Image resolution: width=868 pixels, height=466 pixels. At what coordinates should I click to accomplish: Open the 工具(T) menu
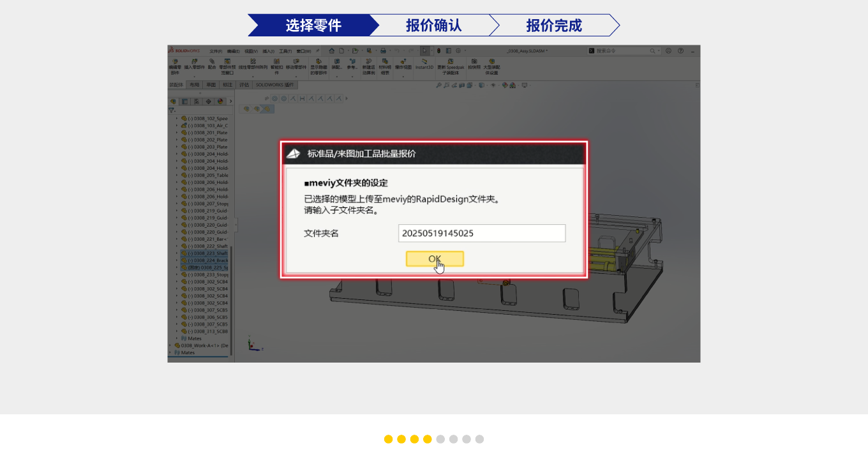point(285,51)
